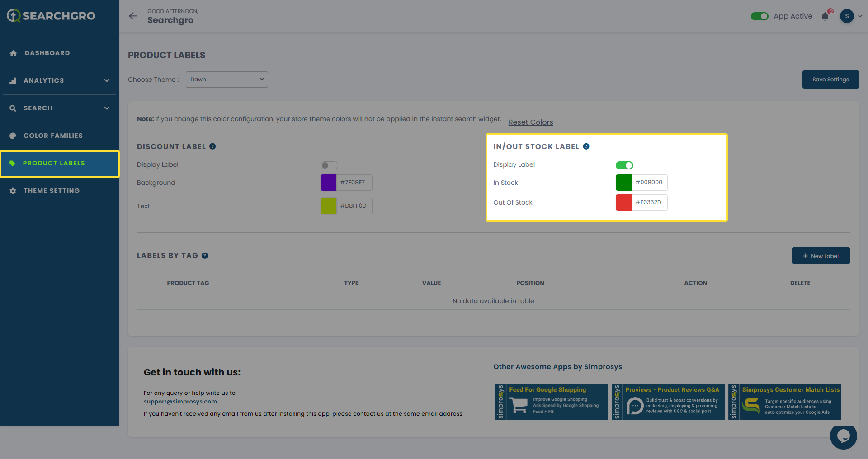
Task: Open the Choose Theme dropdown
Action: click(226, 80)
